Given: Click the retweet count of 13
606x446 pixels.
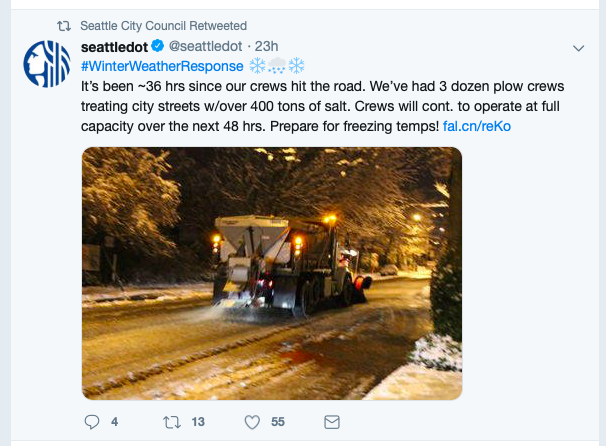Looking at the screenshot, I should tap(198, 422).
